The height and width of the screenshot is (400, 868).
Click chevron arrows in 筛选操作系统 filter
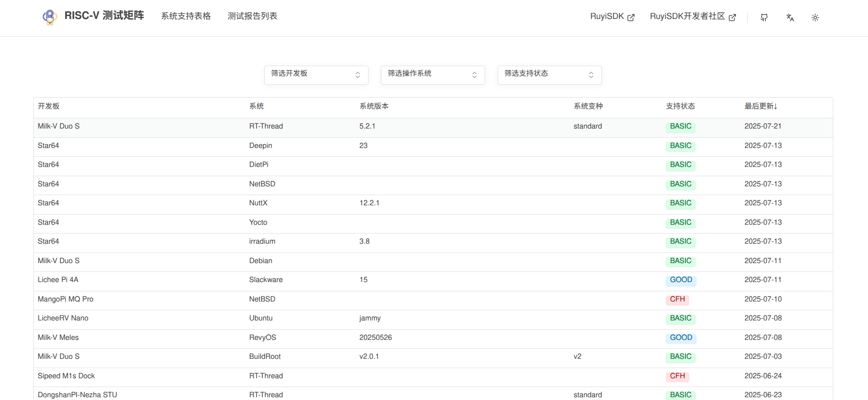pos(475,75)
